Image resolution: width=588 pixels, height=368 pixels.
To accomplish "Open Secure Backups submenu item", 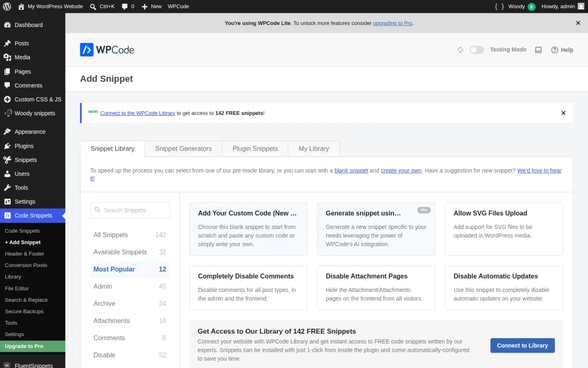I will pyautogui.click(x=24, y=312).
